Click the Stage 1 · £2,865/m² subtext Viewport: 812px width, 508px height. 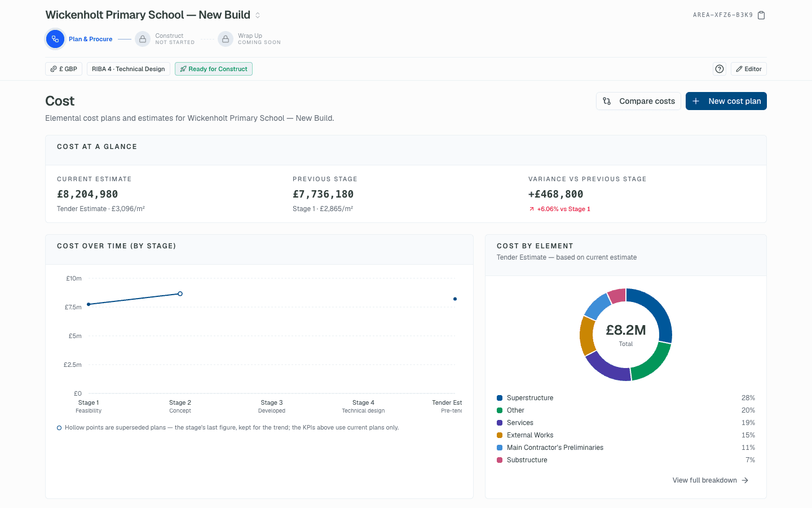[x=323, y=209]
